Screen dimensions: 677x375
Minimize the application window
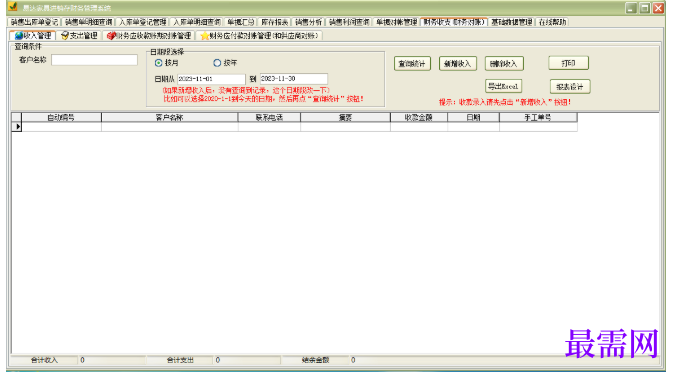click(x=631, y=8)
